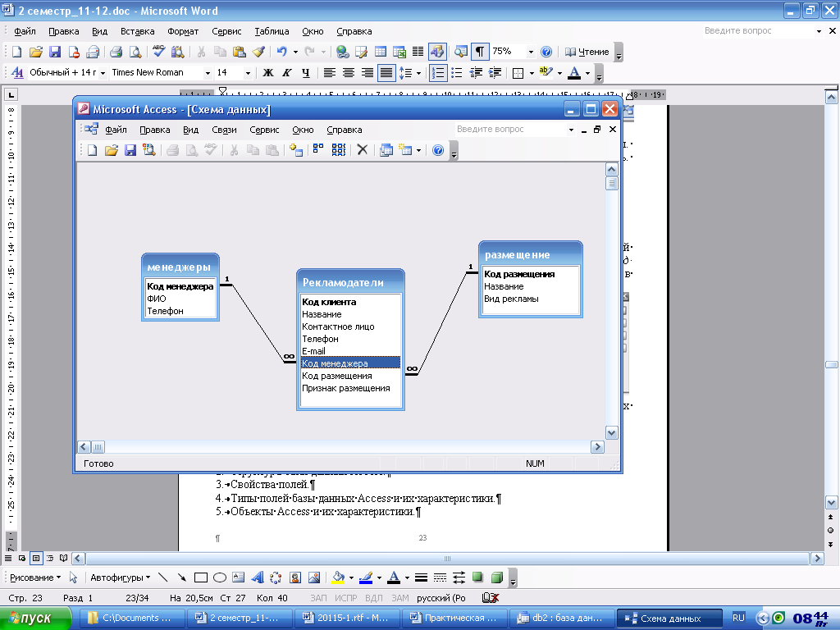
Task: Switch to 'db2 : база дан...' taskbar button
Action: 560,619
